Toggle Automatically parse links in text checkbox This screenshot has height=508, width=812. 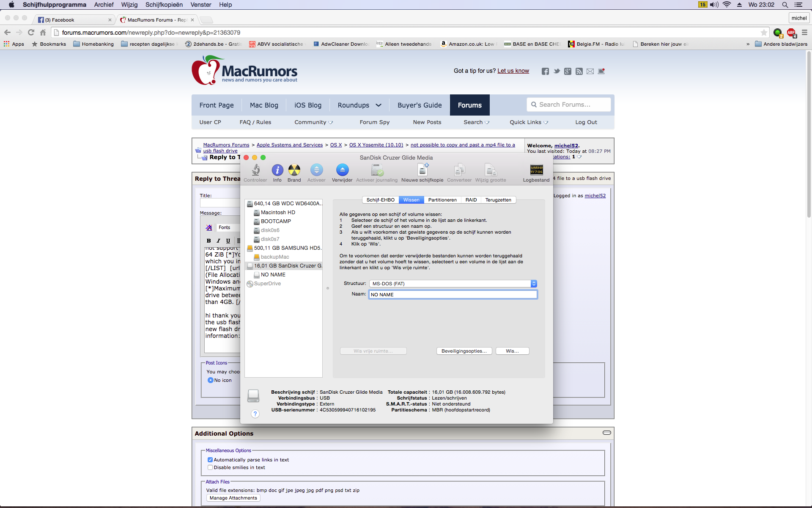coord(210,460)
